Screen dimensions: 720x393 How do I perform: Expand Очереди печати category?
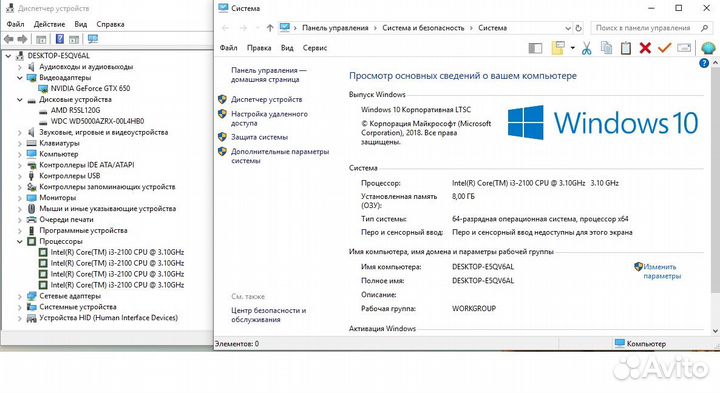tap(20, 219)
